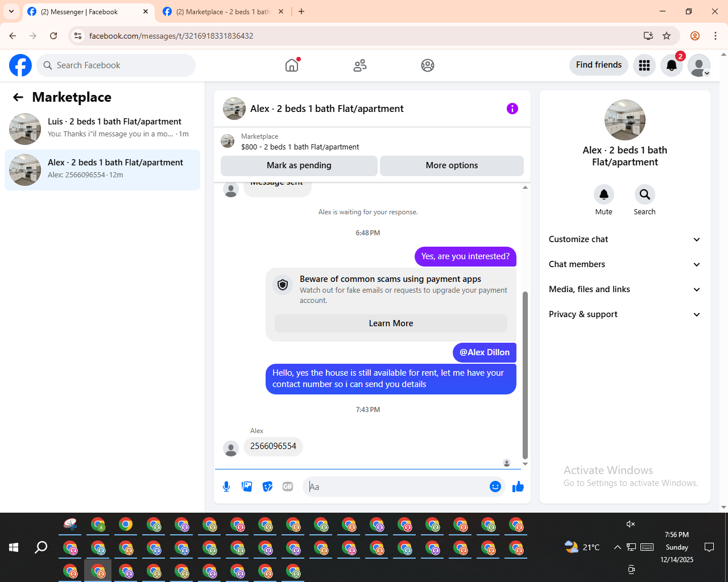Viewport: 728px width, 582px height.
Task: Click Learn More about payment scams
Action: (x=391, y=323)
